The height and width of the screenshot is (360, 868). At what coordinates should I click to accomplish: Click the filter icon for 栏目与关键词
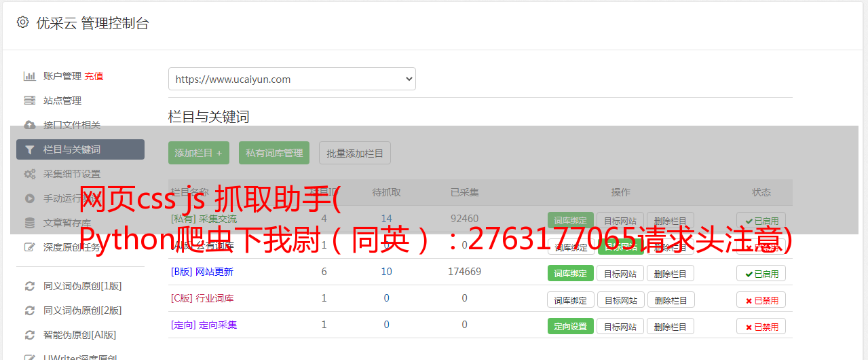(30, 149)
